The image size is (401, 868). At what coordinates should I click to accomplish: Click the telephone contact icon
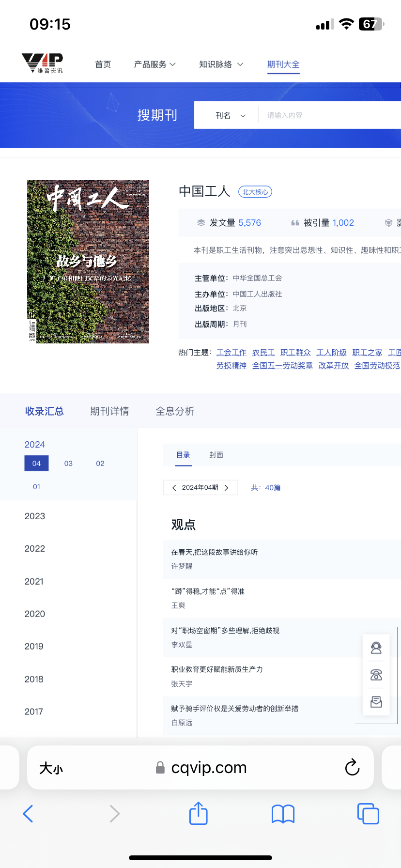click(x=376, y=675)
